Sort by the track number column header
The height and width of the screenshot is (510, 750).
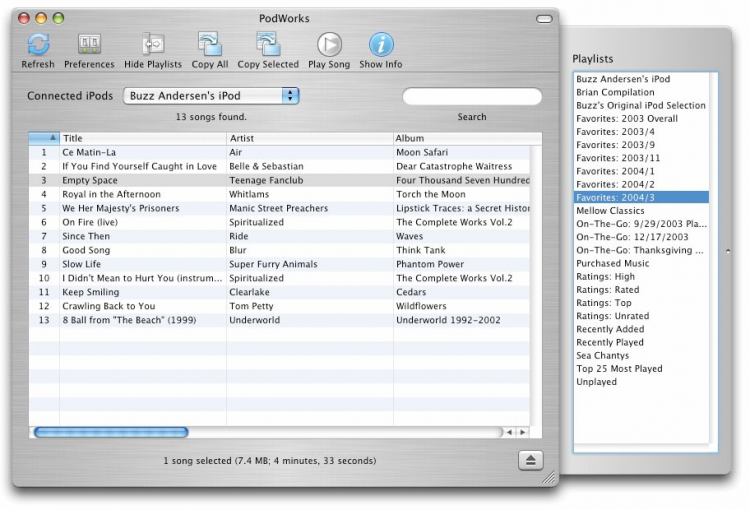(44, 138)
